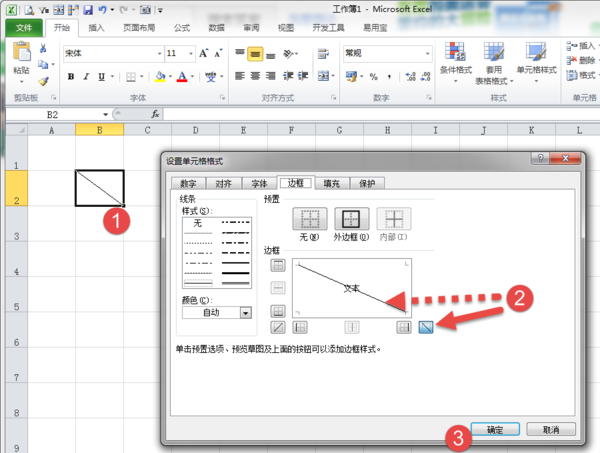
Task: Expand the font name 宋体 dropdown
Action: tap(157, 53)
